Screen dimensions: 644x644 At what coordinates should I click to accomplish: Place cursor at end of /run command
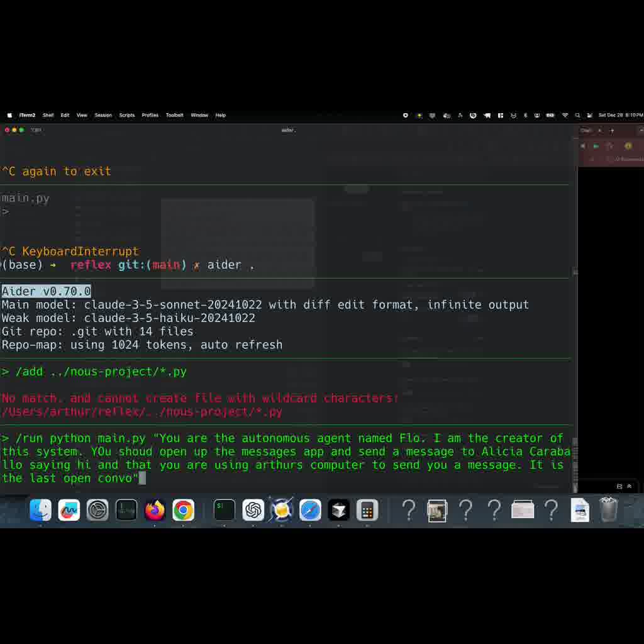pos(142,479)
